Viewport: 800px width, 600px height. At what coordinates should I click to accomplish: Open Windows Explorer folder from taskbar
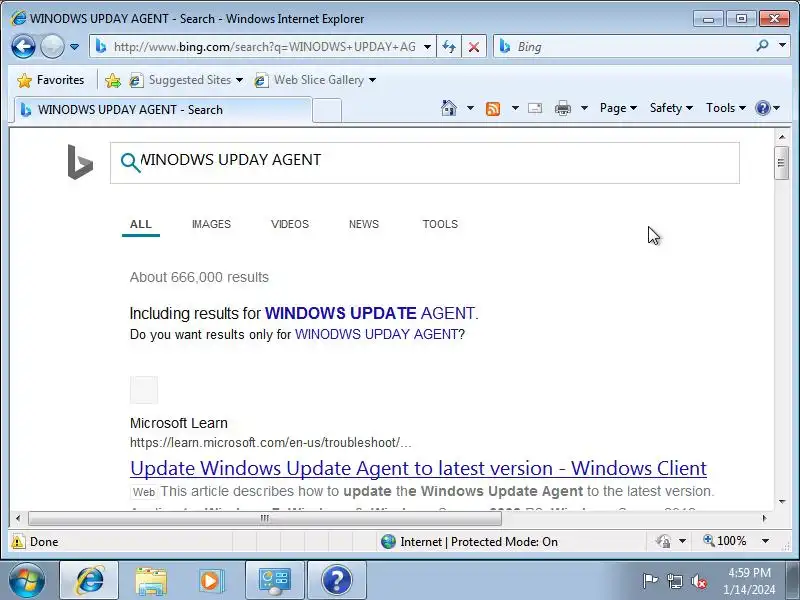tap(151, 581)
